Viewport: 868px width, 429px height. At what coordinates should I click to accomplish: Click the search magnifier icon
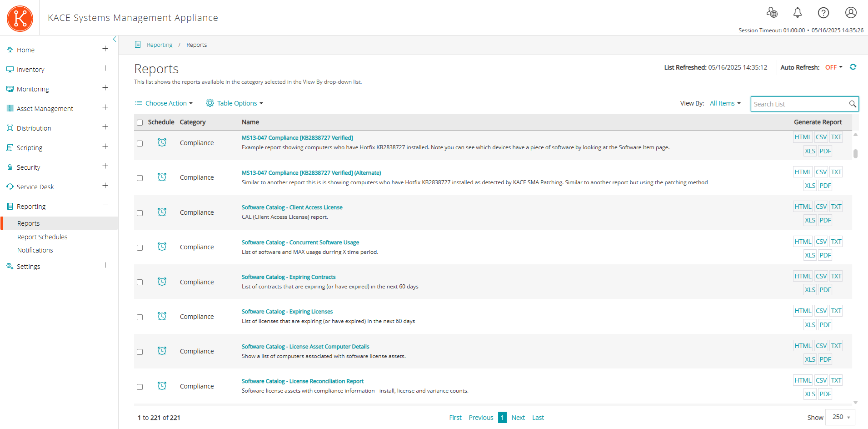(x=853, y=104)
